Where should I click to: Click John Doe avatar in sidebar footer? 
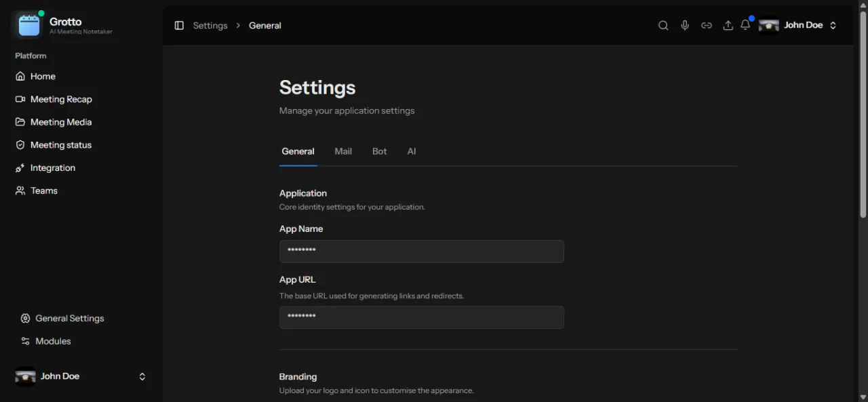click(x=25, y=376)
